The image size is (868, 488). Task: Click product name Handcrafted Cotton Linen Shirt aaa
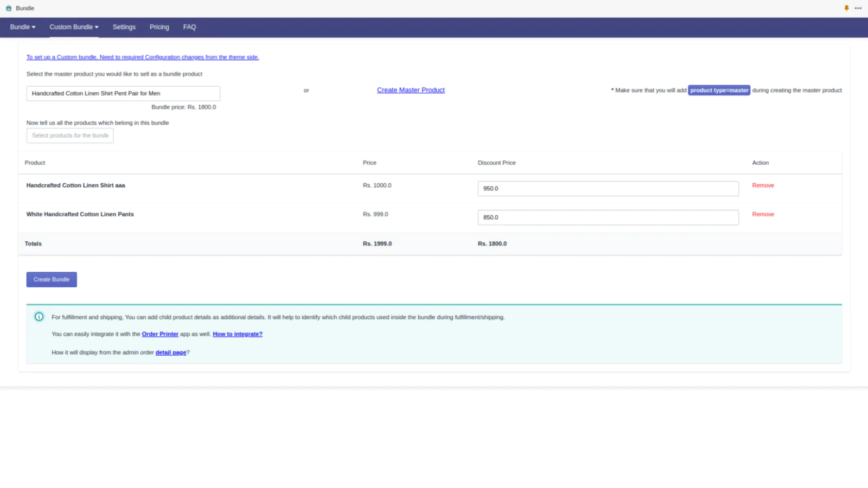[x=75, y=185]
